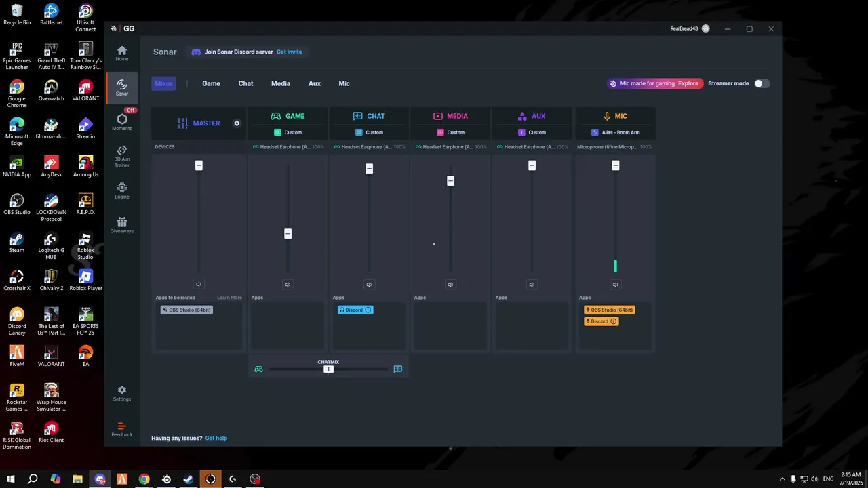This screenshot has width=868, height=488.
Task: Open Media channel Custom preset dropdown
Action: tap(450, 132)
